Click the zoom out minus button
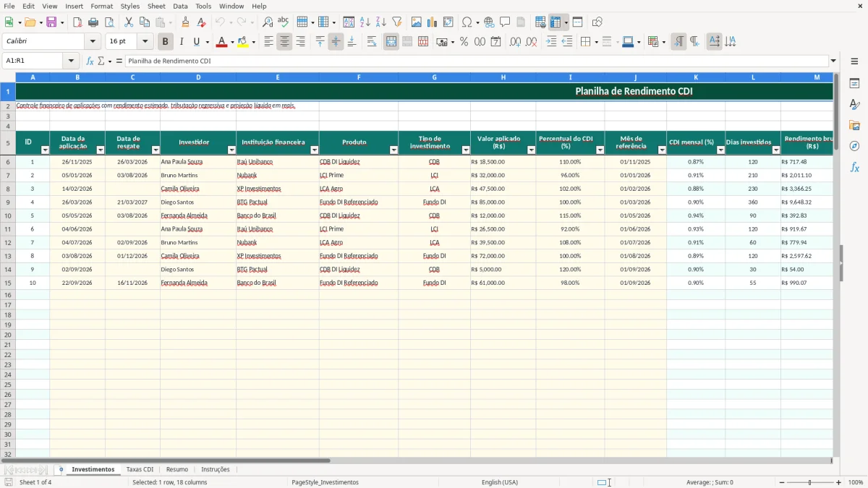Viewport: 868px width, 488px height. coord(782,482)
